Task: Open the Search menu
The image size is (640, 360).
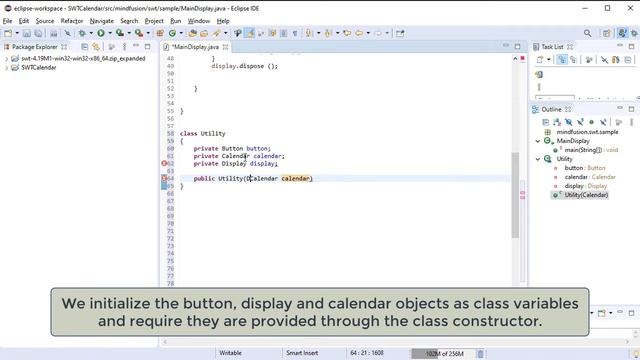Action: [x=129, y=21]
